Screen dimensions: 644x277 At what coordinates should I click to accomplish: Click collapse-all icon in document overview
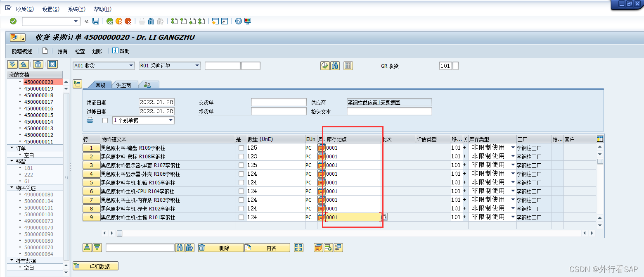pyautogui.click(x=24, y=64)
